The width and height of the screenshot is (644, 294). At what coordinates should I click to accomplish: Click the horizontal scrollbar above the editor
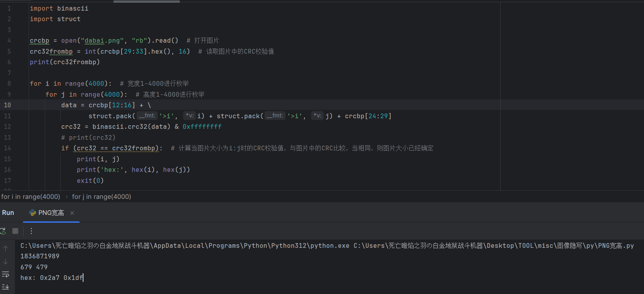(x=147, y=2)
